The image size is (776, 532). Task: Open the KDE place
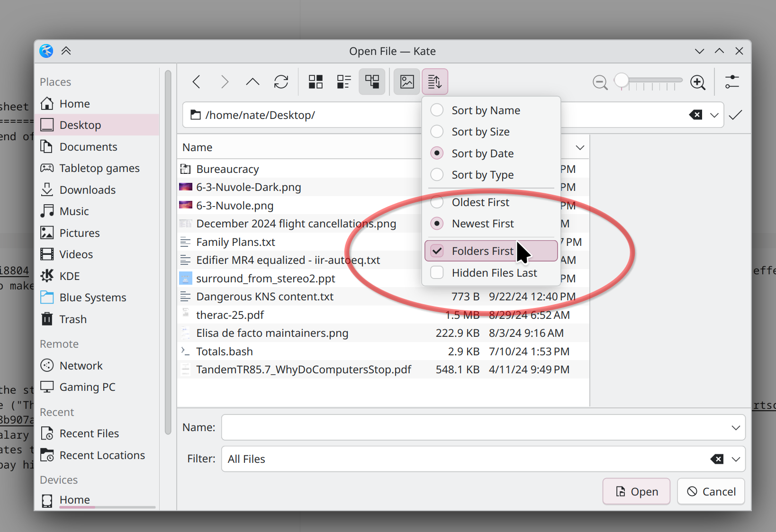(97, 276)
